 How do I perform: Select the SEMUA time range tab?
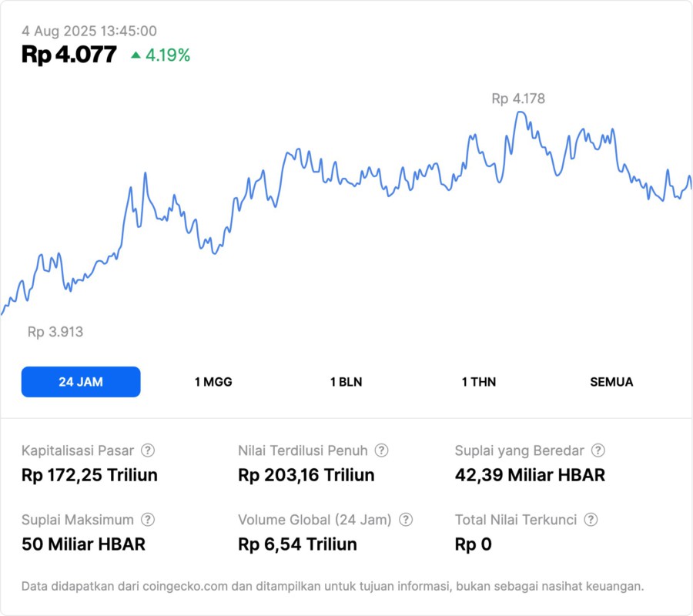tap(611, 382)
